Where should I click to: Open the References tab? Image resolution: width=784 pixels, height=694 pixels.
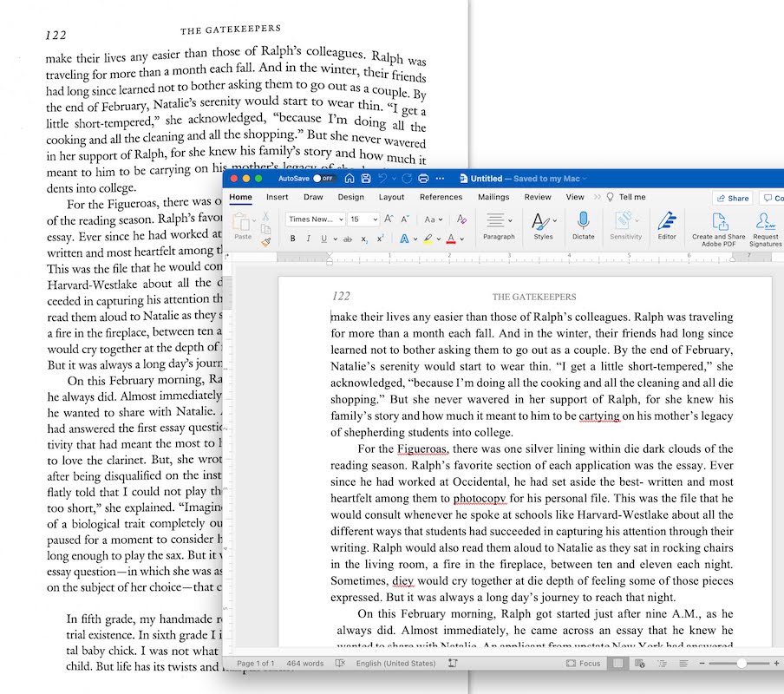[441, 197]
